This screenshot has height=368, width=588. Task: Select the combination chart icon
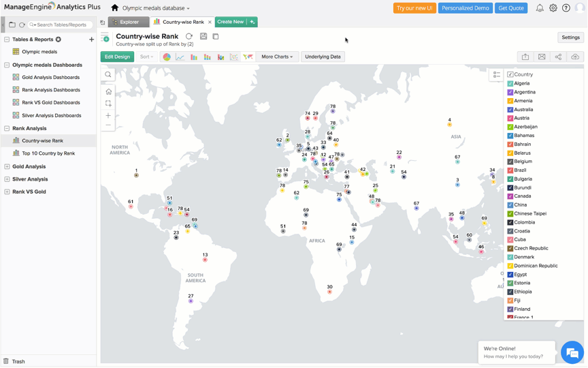pos(221,57)
